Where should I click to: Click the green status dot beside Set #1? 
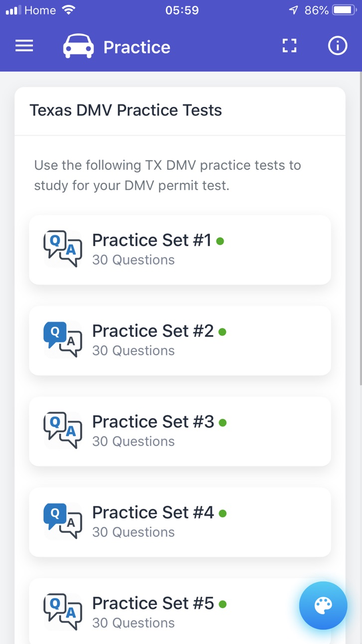[220, 242]
